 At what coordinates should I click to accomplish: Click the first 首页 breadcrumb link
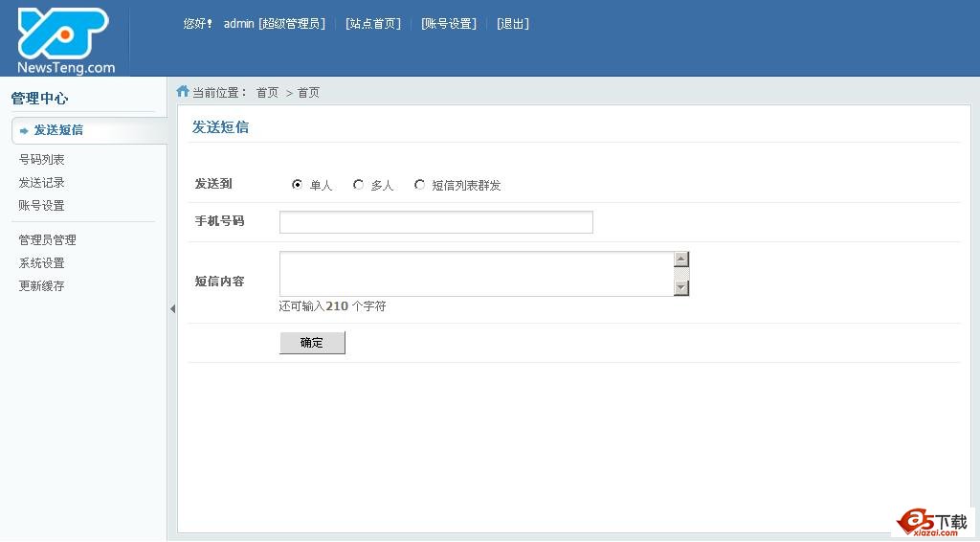tap(268, 93)
